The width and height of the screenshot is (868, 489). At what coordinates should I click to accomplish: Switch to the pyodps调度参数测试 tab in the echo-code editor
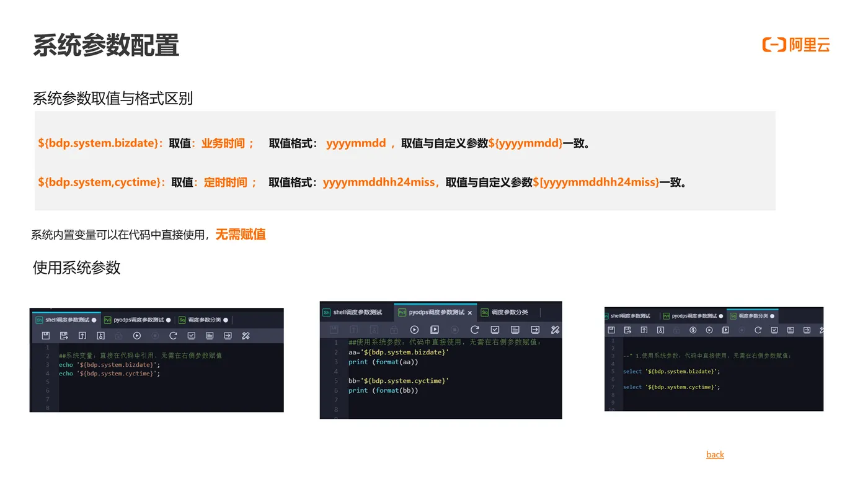[x=137, y=320]
